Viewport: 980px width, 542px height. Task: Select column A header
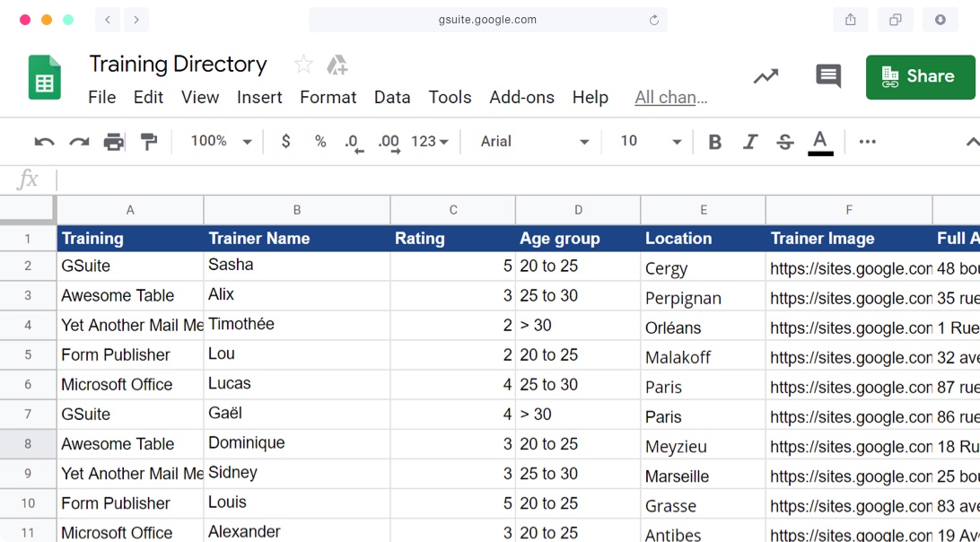130,210
